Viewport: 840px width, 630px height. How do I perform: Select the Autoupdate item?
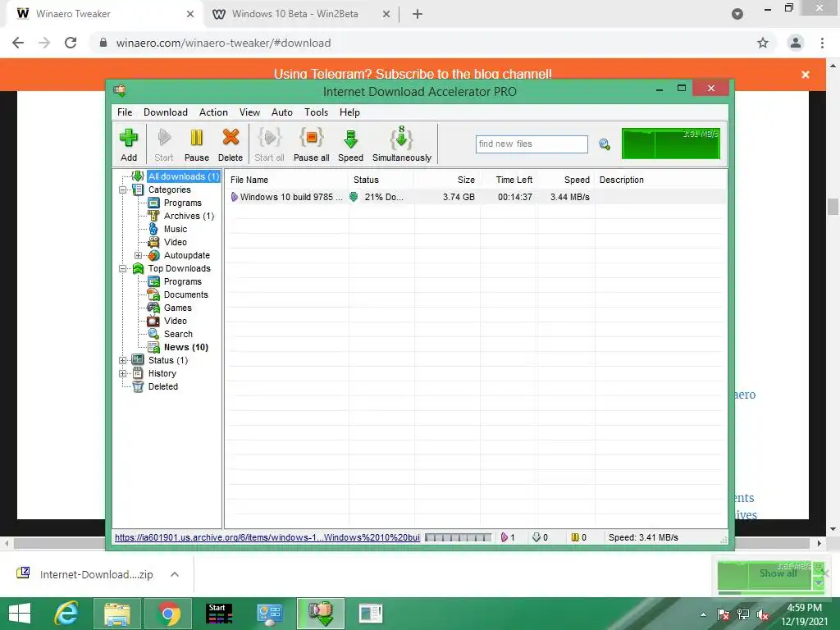[x=187, y=256]
